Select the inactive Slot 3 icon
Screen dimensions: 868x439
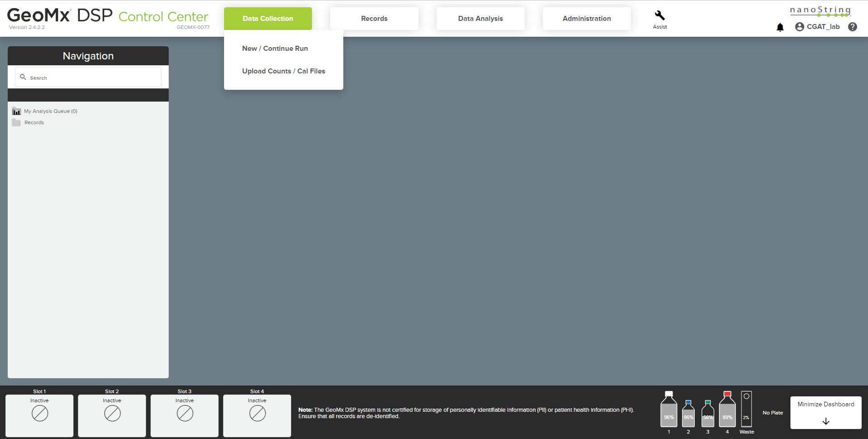[185, 414]
